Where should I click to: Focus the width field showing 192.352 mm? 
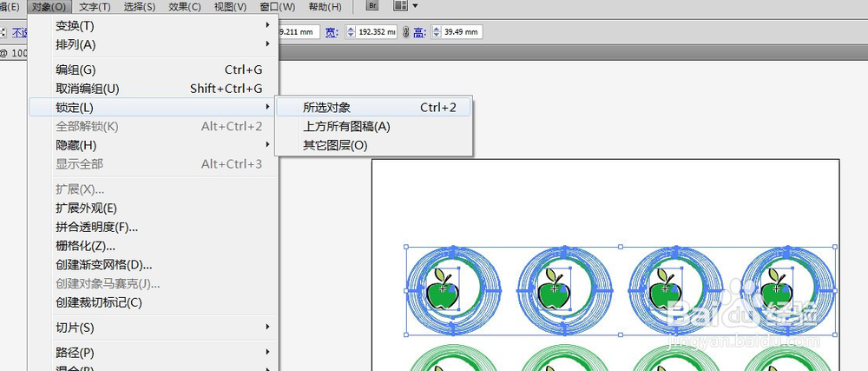coord(377,32)
